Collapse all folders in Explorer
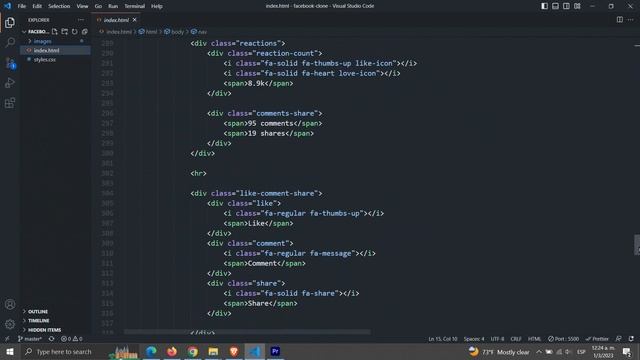The width and height of the screenshot is (640, 360). click(84, 31)
